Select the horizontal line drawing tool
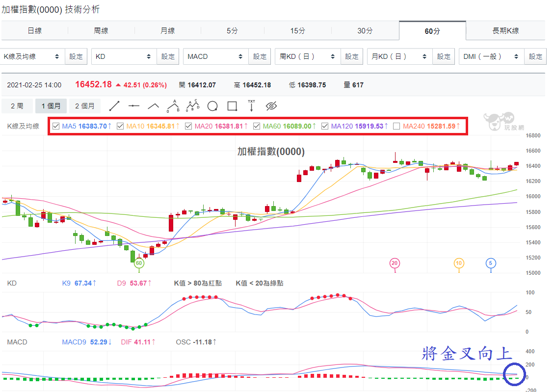 134,106
